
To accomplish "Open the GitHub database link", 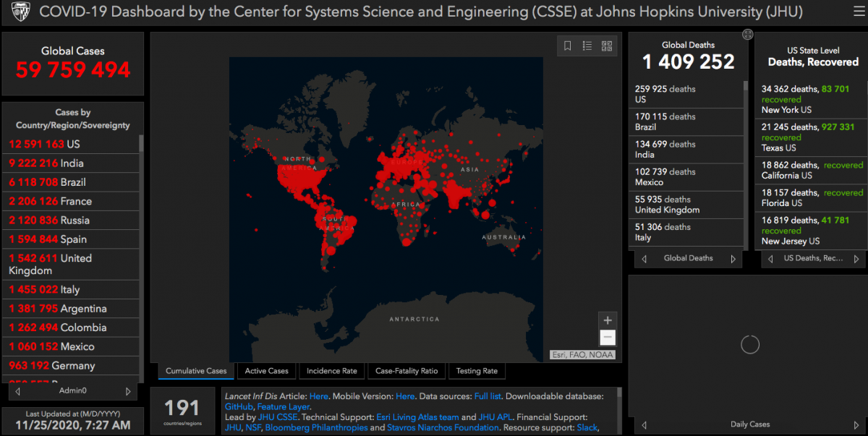I will point(239,407).
